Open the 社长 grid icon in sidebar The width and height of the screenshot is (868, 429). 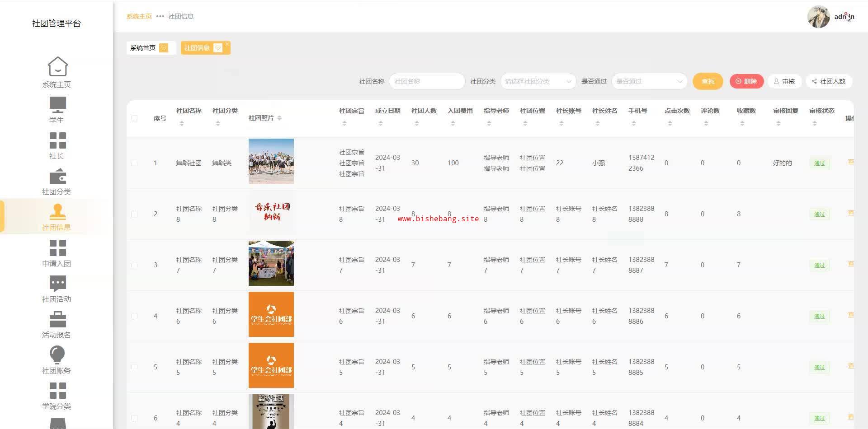click(x=57, y=140)
